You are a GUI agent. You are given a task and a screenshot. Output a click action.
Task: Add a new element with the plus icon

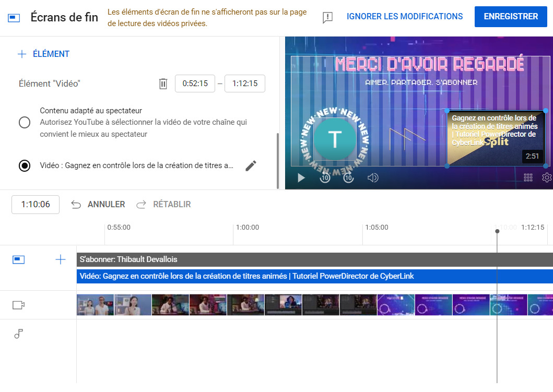tap(22, 54)
